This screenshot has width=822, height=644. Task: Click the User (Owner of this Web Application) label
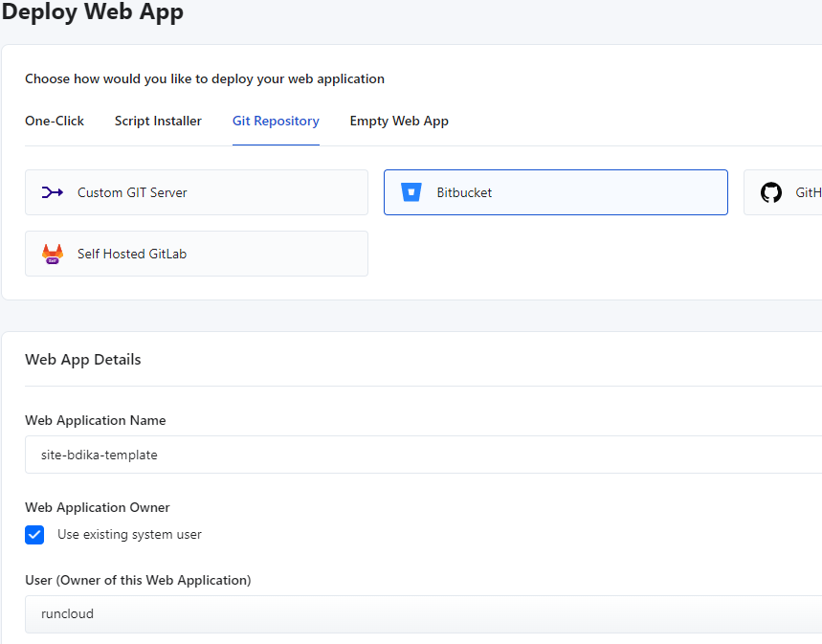pos(138,580)
